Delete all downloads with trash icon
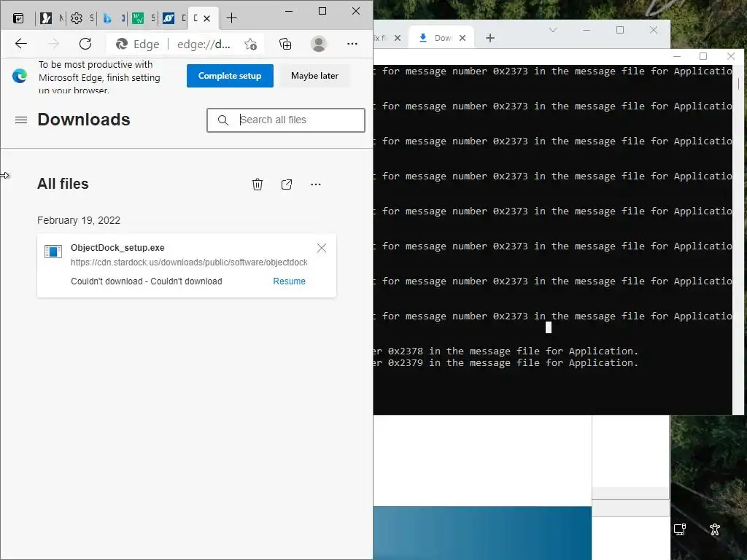 [x=258, y=184]
